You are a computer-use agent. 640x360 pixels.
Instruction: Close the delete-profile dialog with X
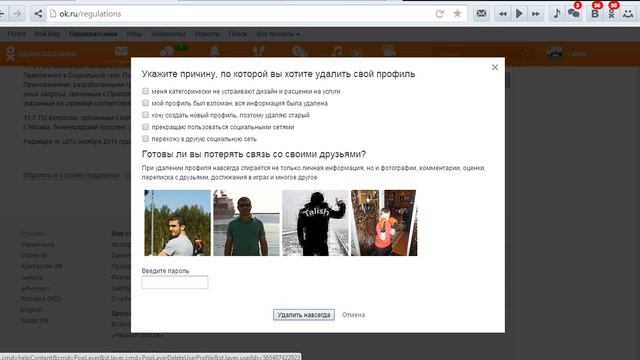coord(495,67)
